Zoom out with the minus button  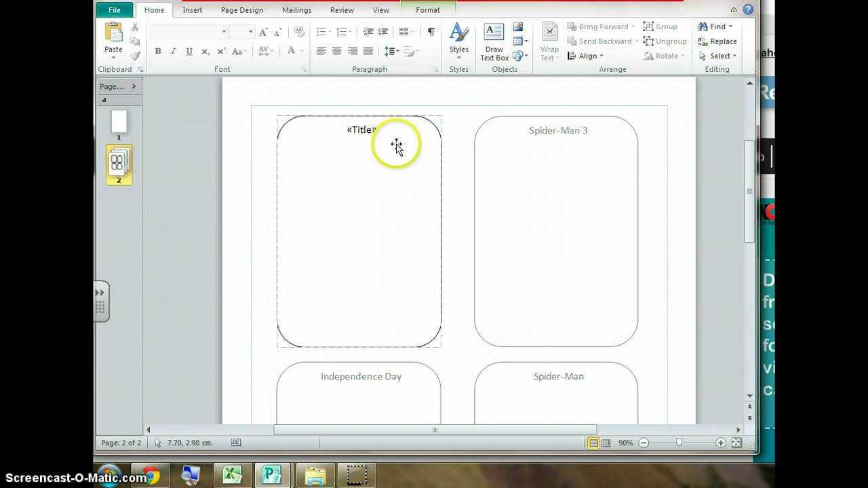pos(644,443)
